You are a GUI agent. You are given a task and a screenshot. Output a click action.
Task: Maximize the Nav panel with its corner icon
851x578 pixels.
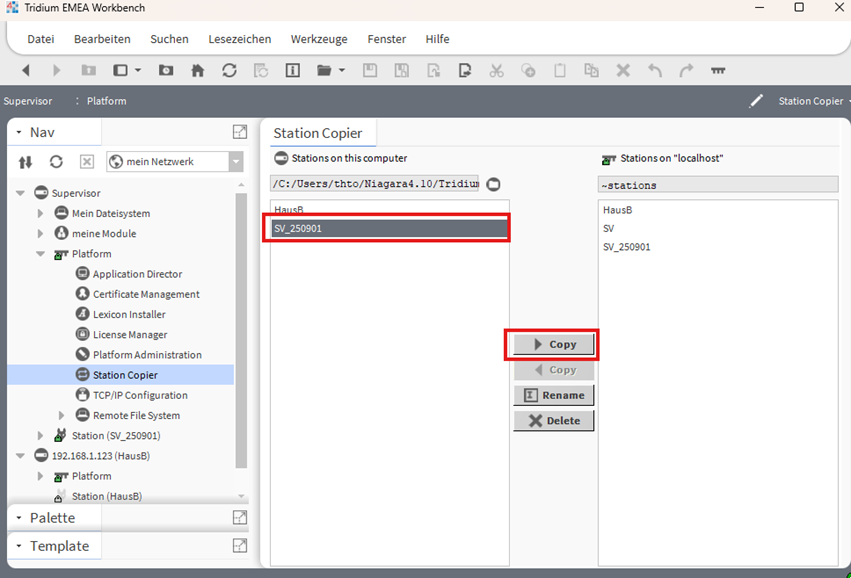point(240,132)
